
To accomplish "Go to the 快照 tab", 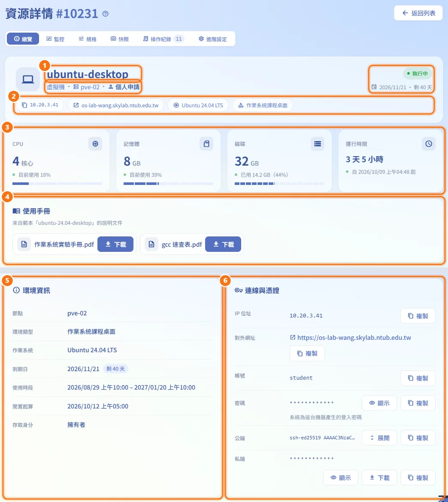I will point(120,39).
